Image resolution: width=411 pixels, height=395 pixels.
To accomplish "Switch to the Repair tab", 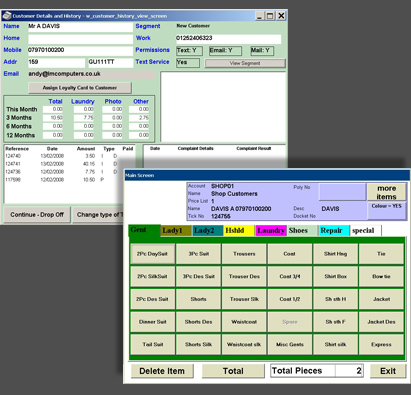I will [334, 231].
